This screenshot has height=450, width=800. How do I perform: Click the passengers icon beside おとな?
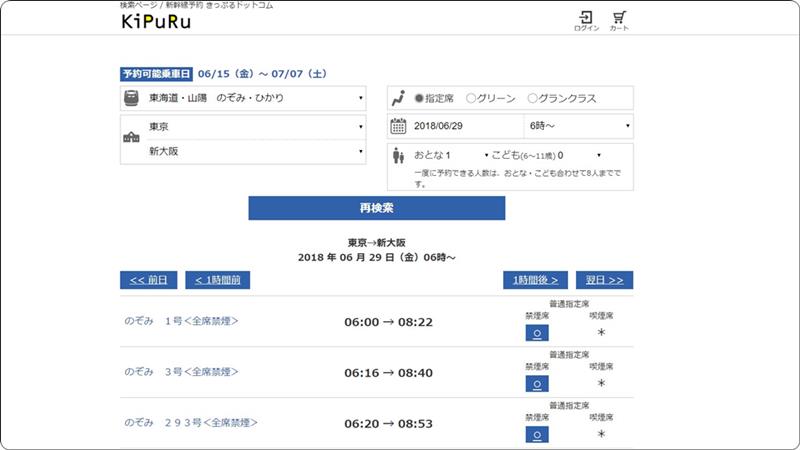coord(398,155)
